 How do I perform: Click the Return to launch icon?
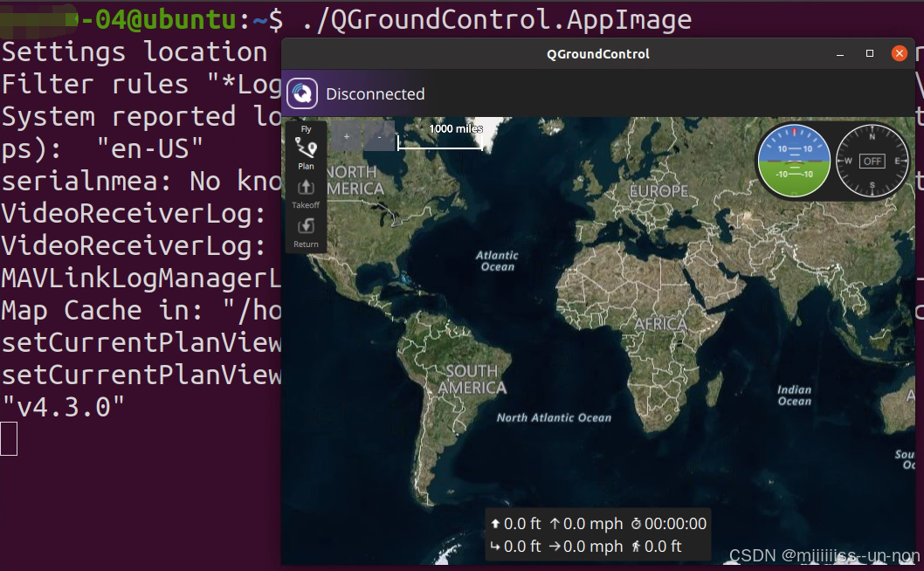(306, 226)
